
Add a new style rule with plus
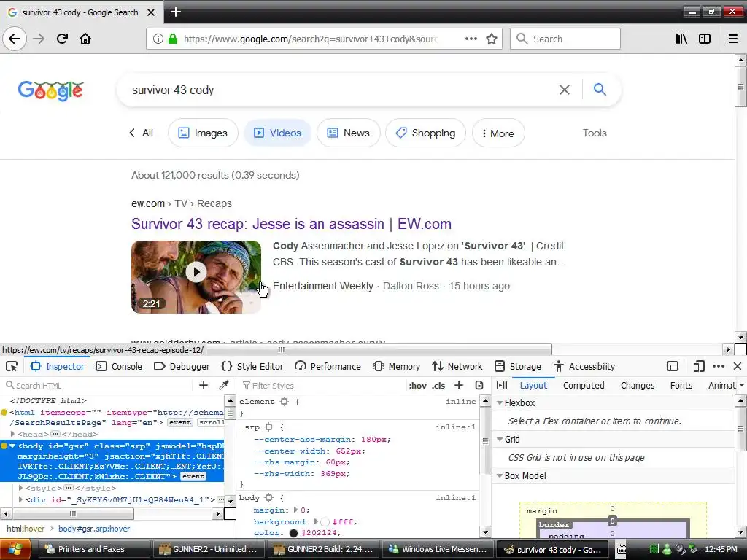click(x=459, y=385)
